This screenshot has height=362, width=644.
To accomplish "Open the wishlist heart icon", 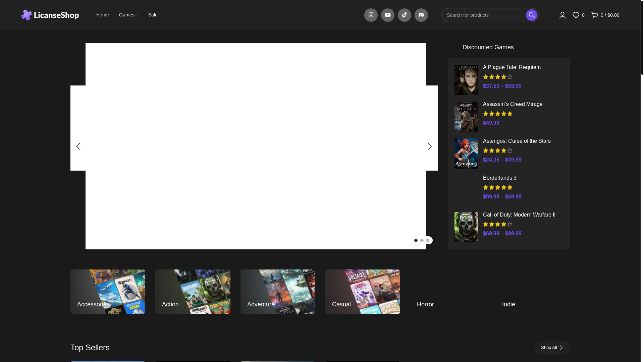I will [x=576, y=15].
